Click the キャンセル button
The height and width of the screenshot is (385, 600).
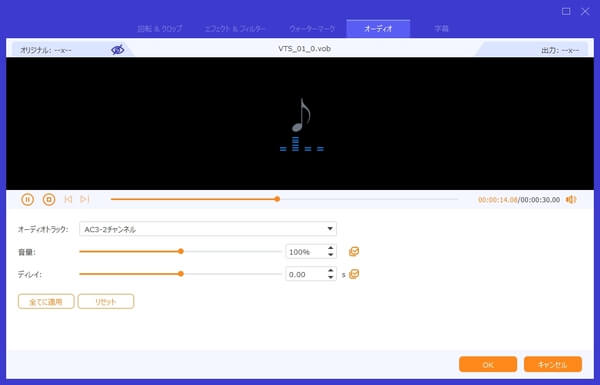553,364
